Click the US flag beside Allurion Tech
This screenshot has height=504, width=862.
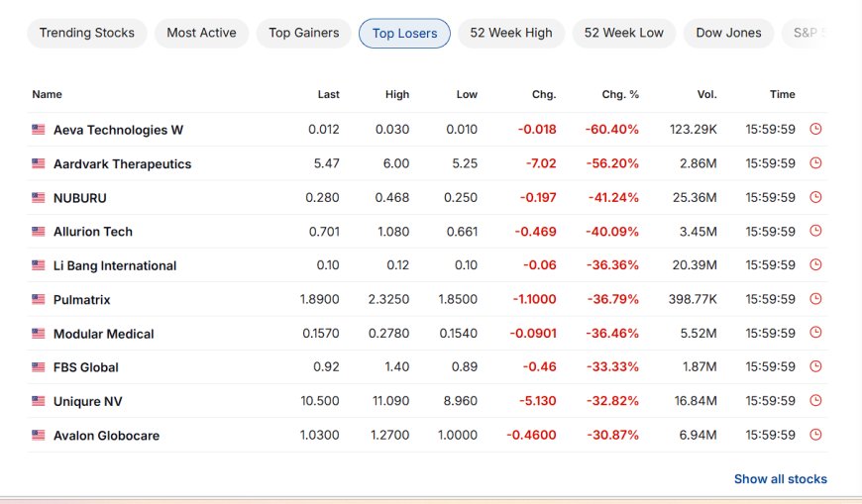click(39, 232)
